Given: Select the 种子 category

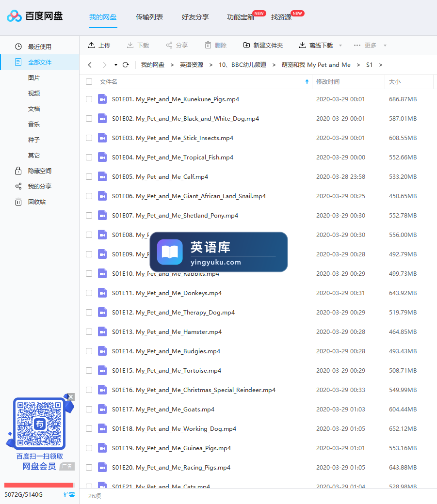Looking at the screenshot, I should 34,140.
